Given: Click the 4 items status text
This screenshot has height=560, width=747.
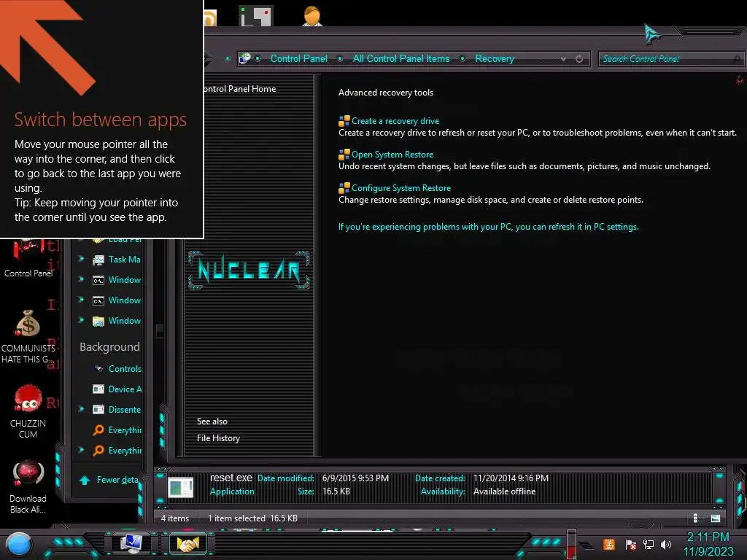Looking at the screenshot, I should point(175,518).
